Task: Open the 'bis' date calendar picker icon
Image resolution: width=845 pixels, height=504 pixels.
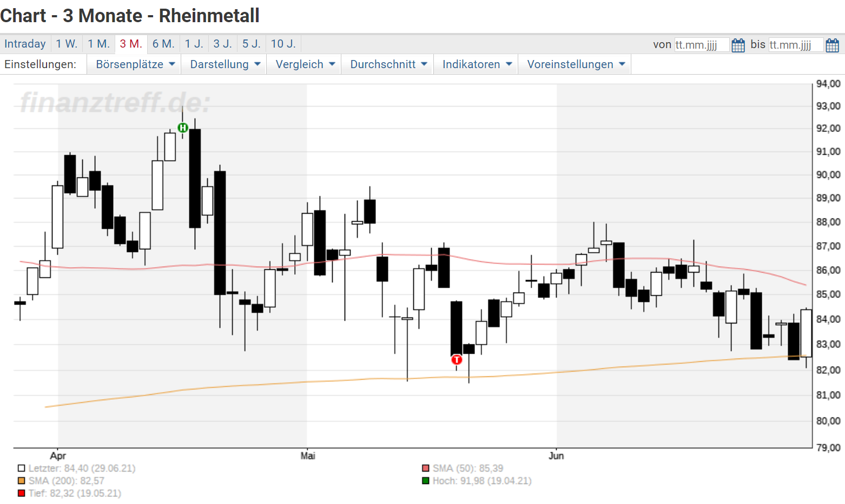Action: [832, 45]
